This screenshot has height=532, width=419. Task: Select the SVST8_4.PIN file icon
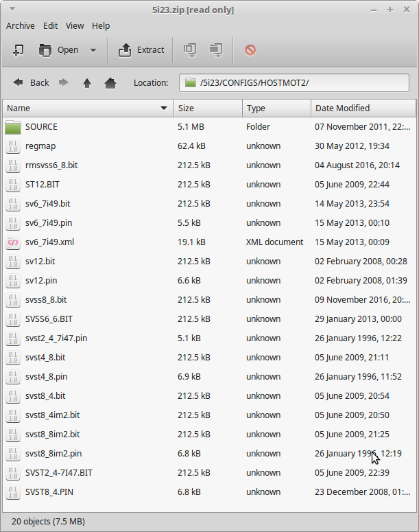click(x=13, y=492)
